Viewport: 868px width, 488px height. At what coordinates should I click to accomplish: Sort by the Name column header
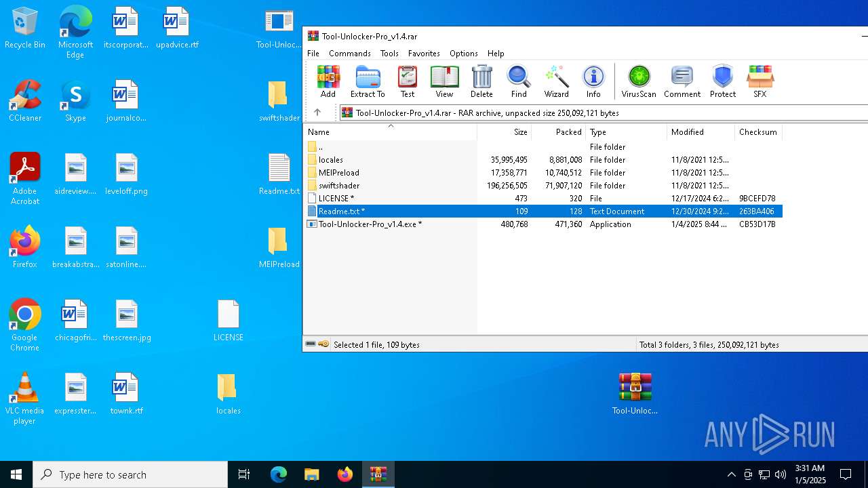[390, 132]
